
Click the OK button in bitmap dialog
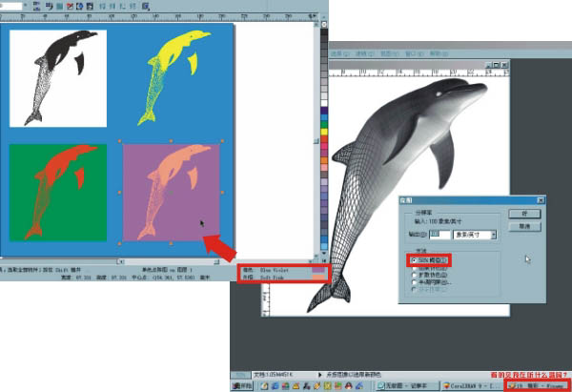pyautogui.click(x=524, y=214)
